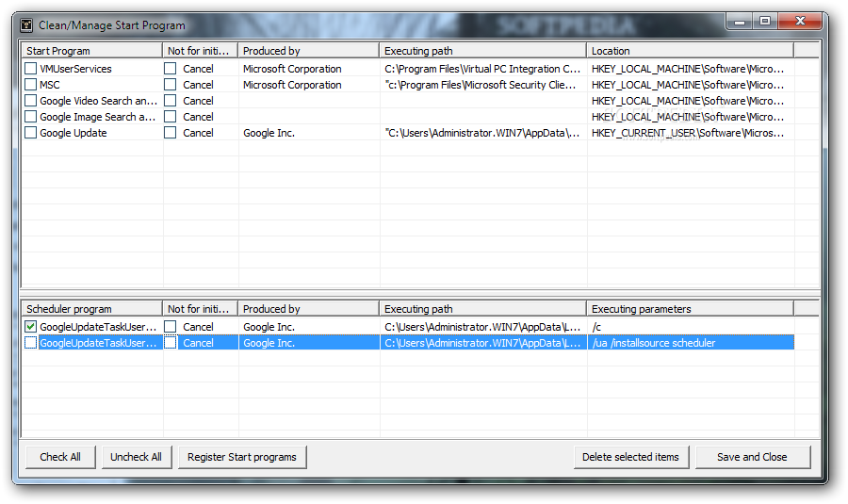Tick the Google Update start program checkbox
The width and height of the screenshot is (848, 504).
click(x=31, y=133)
